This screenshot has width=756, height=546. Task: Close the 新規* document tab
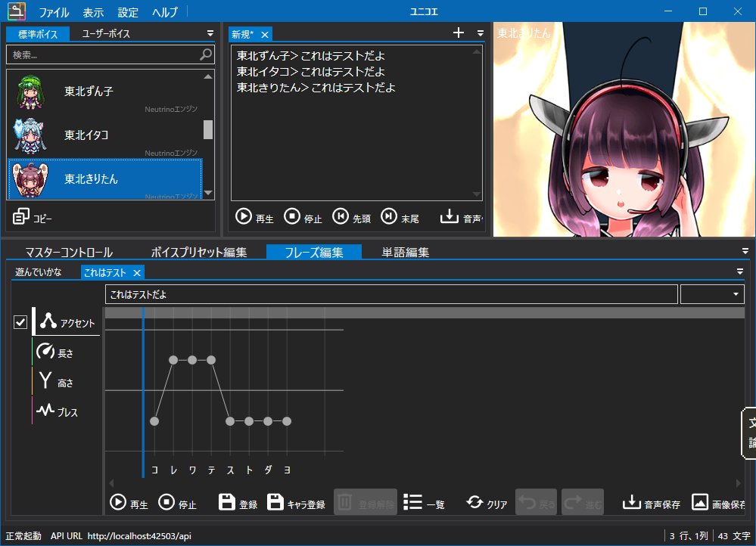(265, 35)
